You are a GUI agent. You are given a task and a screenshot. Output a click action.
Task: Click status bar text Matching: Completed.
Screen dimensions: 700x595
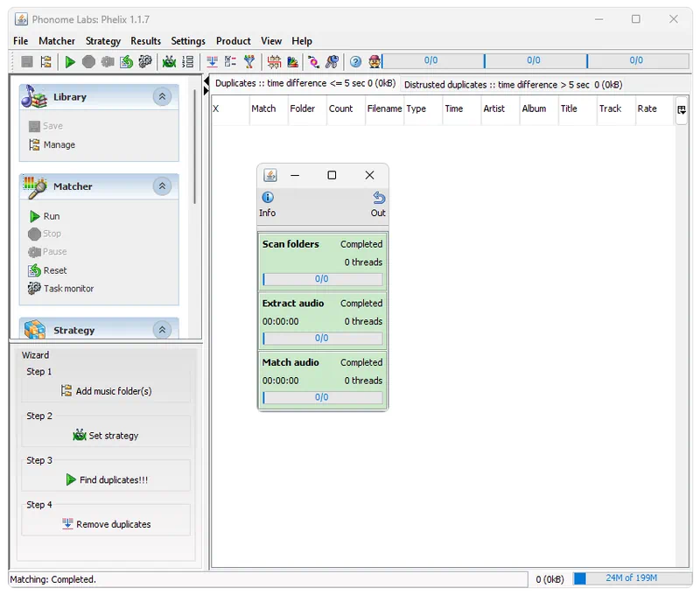click(53, 579)
